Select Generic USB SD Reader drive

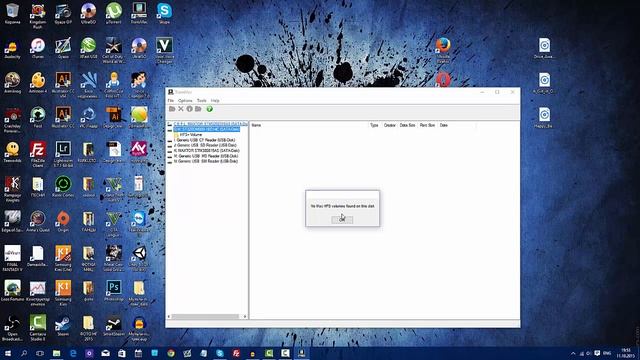pyautogui.click(x=205, y=145)
